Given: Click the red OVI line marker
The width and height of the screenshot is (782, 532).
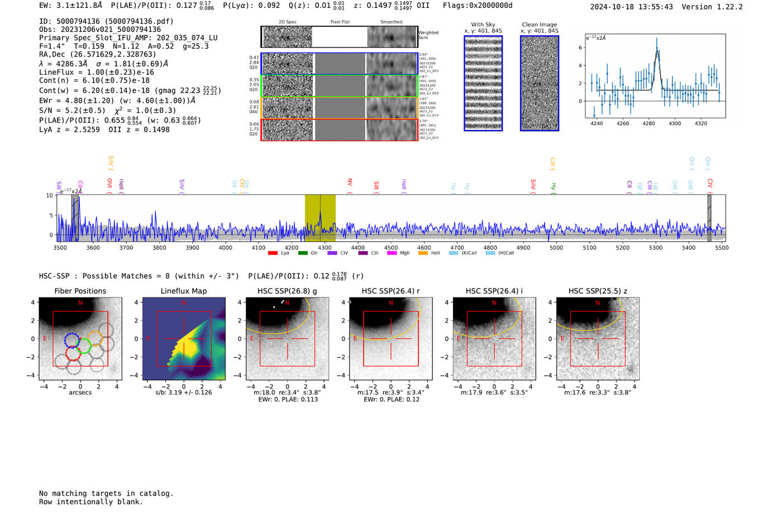Looking at the screenshot, I should click(109, 185).
